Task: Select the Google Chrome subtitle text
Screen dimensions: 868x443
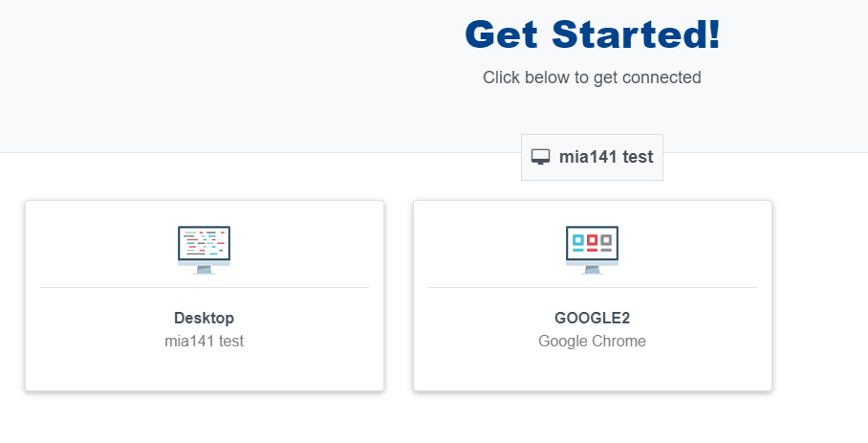Action: pos(592,342)
